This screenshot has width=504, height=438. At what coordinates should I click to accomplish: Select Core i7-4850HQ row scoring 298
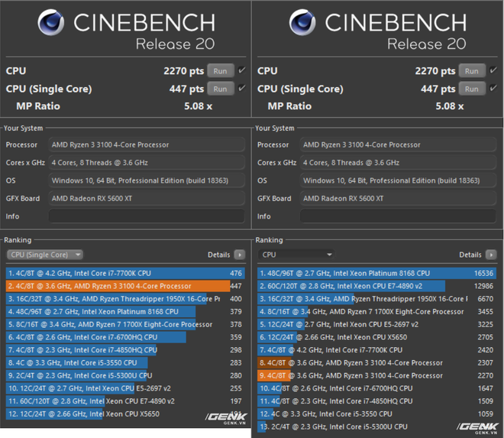tap(125, 350)
